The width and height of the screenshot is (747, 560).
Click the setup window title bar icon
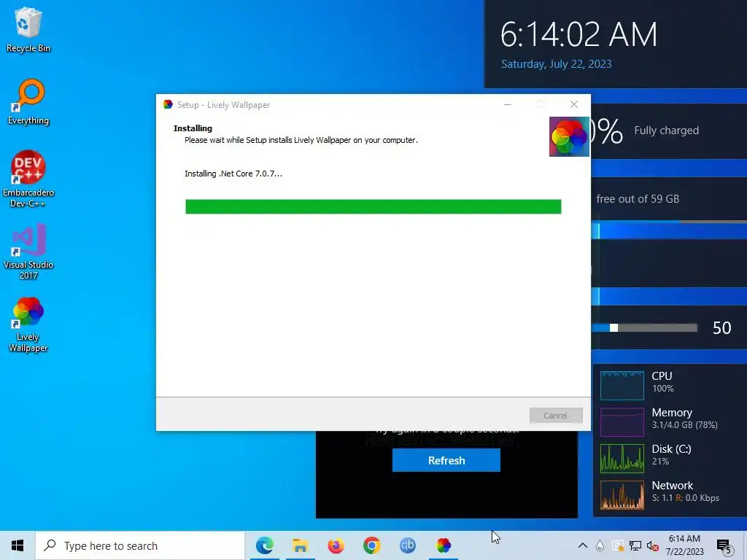point(168,104)
